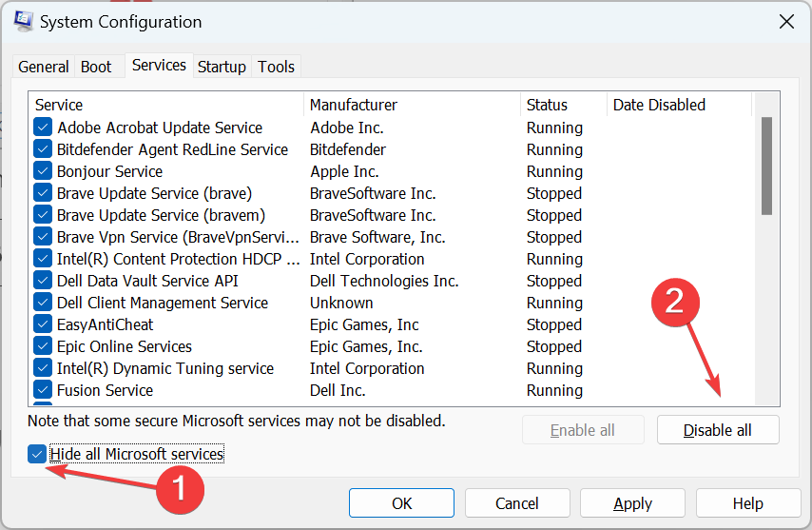Sort services by the Manufacturer column
Viewport: 812px width, 530px height.
(x=412, y=105)
